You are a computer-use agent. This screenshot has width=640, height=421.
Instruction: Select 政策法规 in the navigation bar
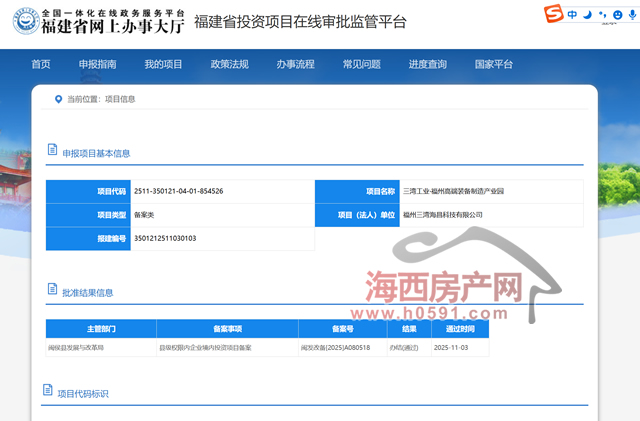coord(229,64)
